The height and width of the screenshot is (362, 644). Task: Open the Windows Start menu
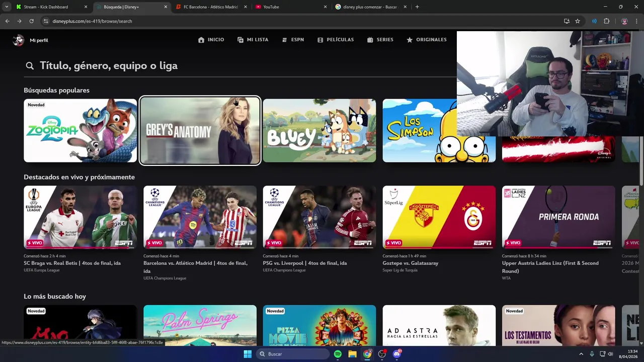click(248, 354)
